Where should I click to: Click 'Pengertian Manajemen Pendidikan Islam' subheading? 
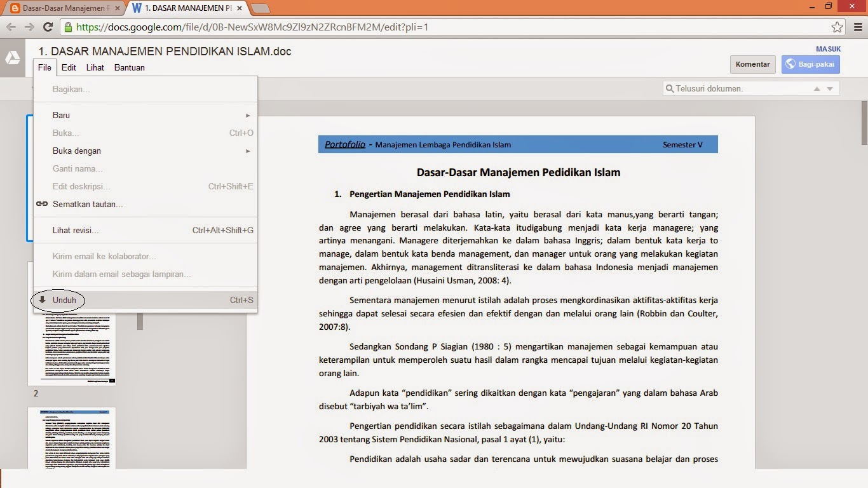pos(430,194)
